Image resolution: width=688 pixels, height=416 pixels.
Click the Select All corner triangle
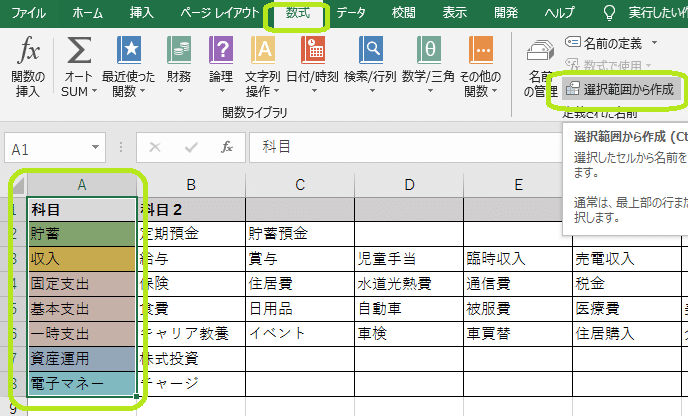pos(18,185)
